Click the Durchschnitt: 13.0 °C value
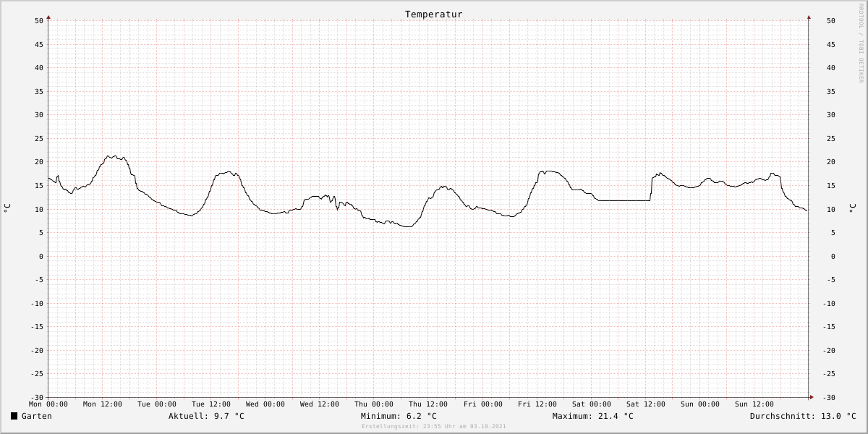Viewport: 868px width, 434px height. tap(803, 416)
